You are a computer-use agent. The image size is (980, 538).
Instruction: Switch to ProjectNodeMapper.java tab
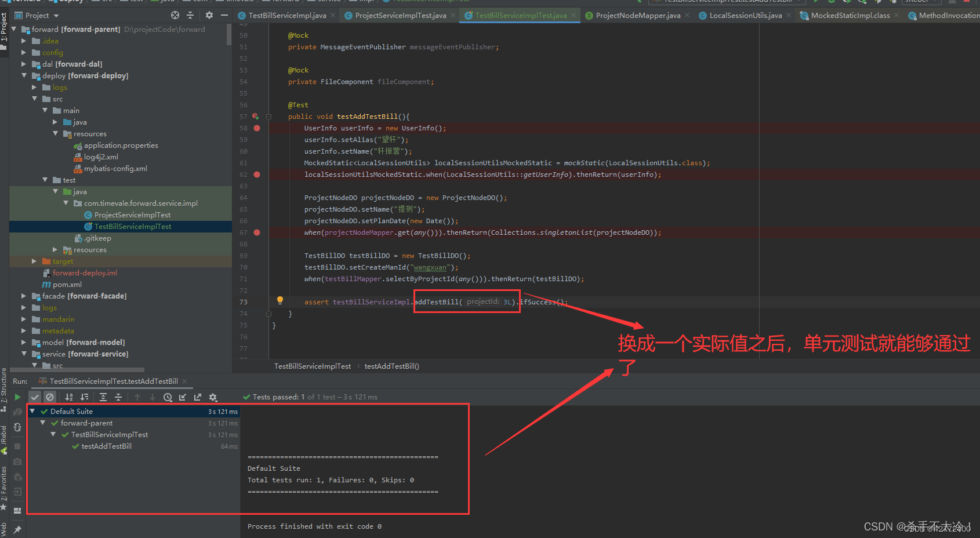tap(638, 16)
